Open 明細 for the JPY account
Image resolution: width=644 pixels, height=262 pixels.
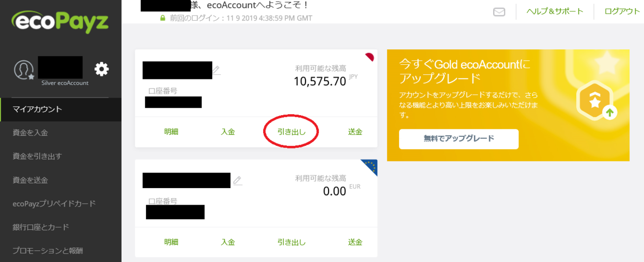click(x=171, y=132)
